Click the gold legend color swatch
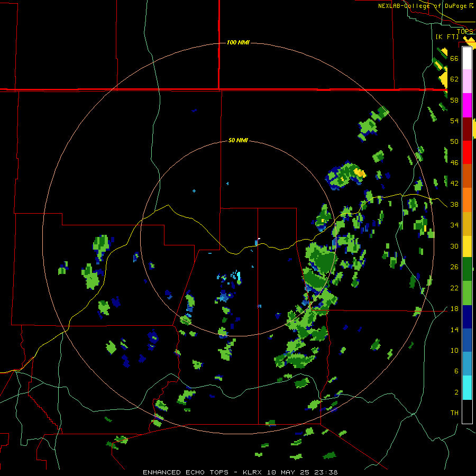 (467, 224)
